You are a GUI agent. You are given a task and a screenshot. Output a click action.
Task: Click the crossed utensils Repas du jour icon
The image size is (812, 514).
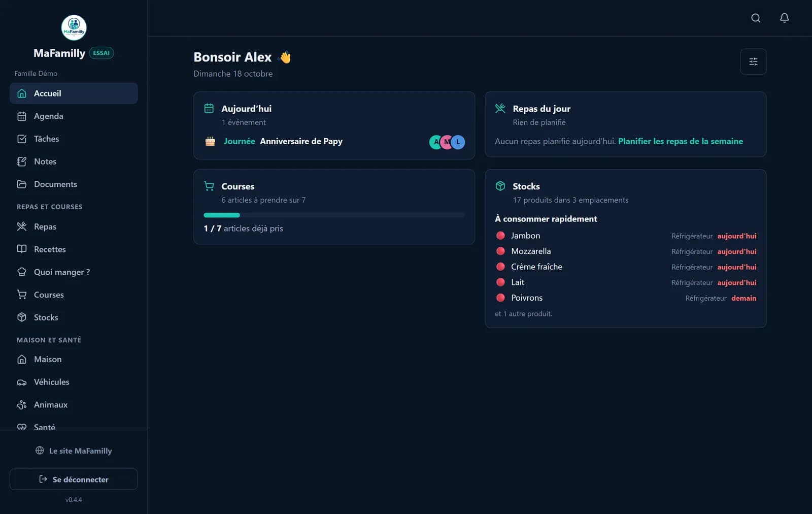click(x=500, y=108)
